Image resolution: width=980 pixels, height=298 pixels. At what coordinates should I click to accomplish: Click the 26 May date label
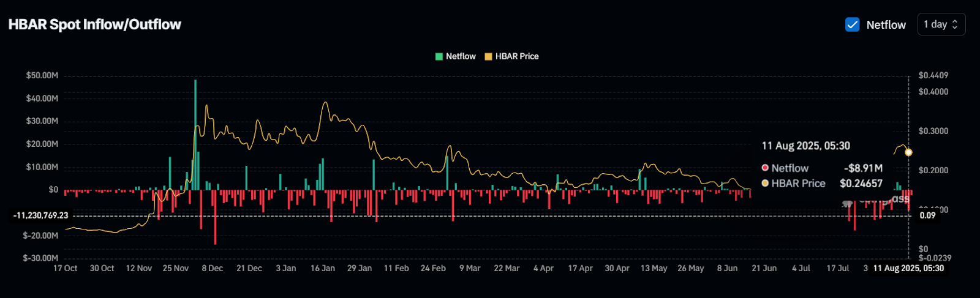pyautogui.click(x=691, y=269)
